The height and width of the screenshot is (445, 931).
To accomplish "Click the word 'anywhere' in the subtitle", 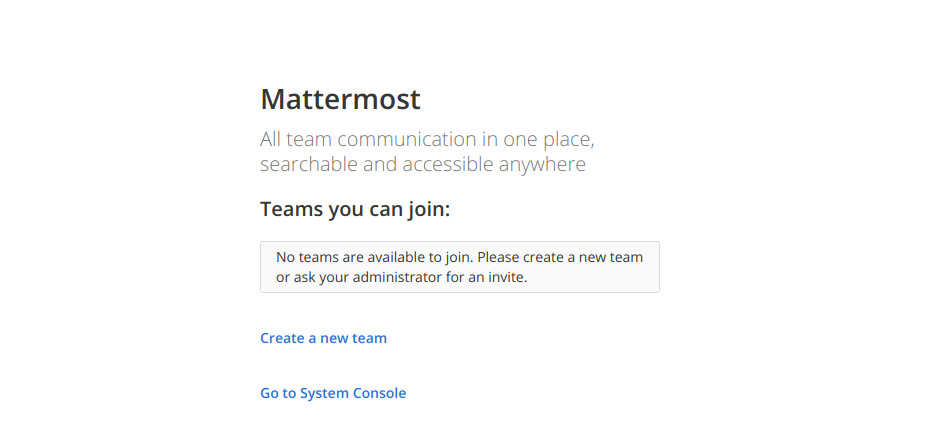I will 542,165.
